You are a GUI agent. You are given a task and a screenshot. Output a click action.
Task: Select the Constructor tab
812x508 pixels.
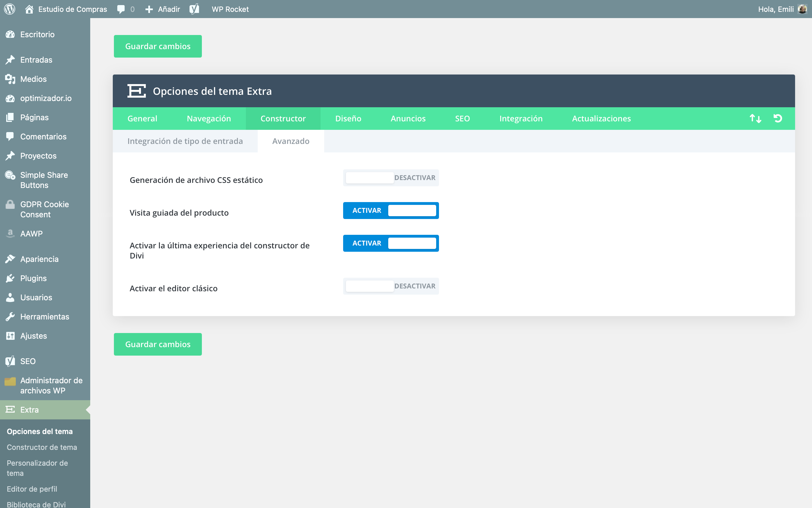click(x=283, y=119)
